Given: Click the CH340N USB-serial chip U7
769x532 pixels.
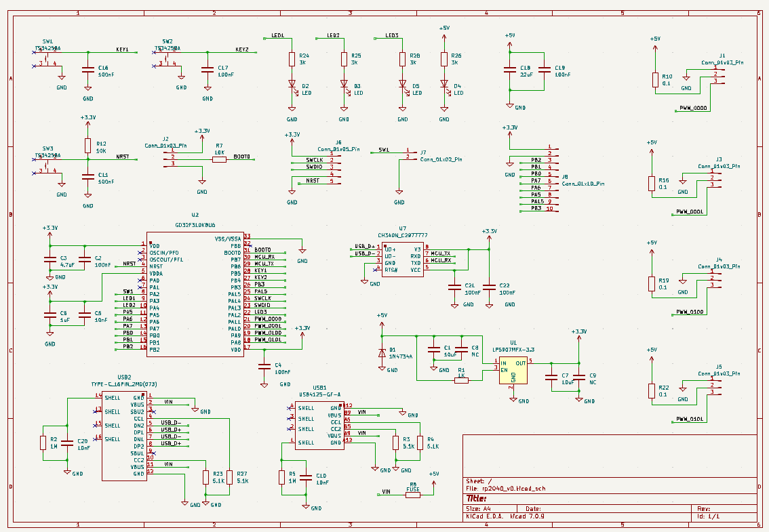Looking at the screenshot, I should 402,259.
